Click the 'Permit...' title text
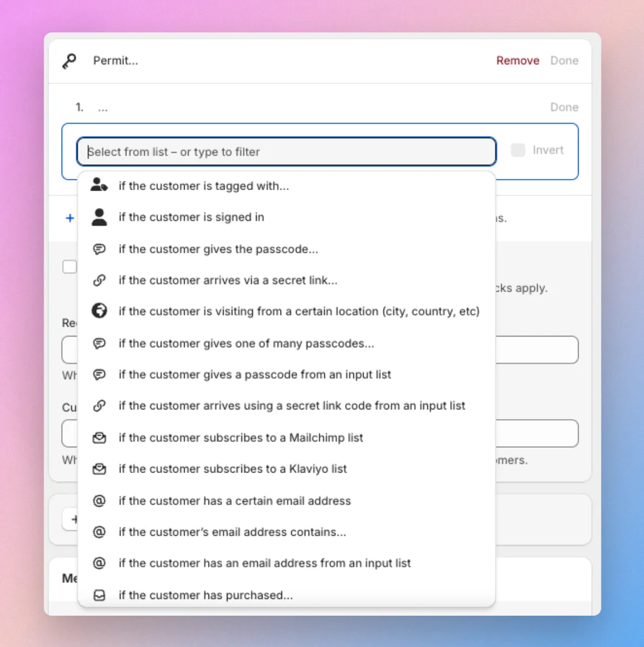The width and height of the screenshot is (644, 647). pos(116,60)
